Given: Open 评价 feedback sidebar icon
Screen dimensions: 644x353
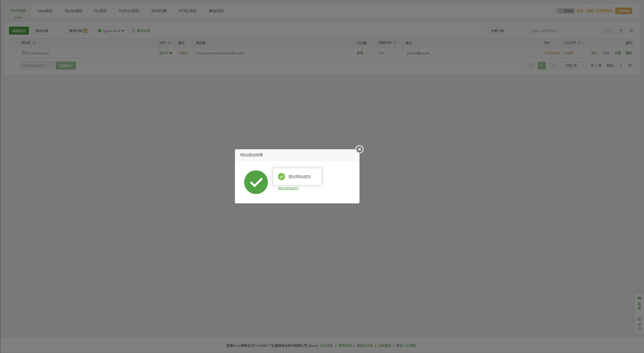Looking at the screenshot, I should (639, 324).
